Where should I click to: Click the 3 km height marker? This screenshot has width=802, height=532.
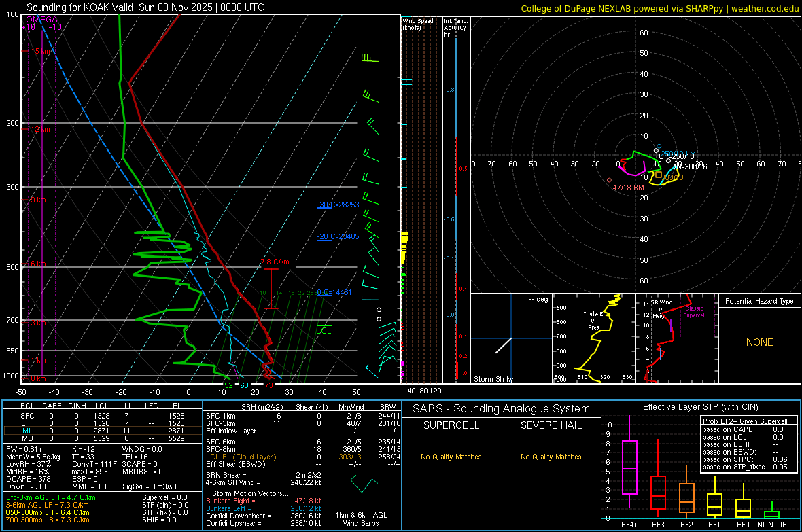tap(38, 323)
